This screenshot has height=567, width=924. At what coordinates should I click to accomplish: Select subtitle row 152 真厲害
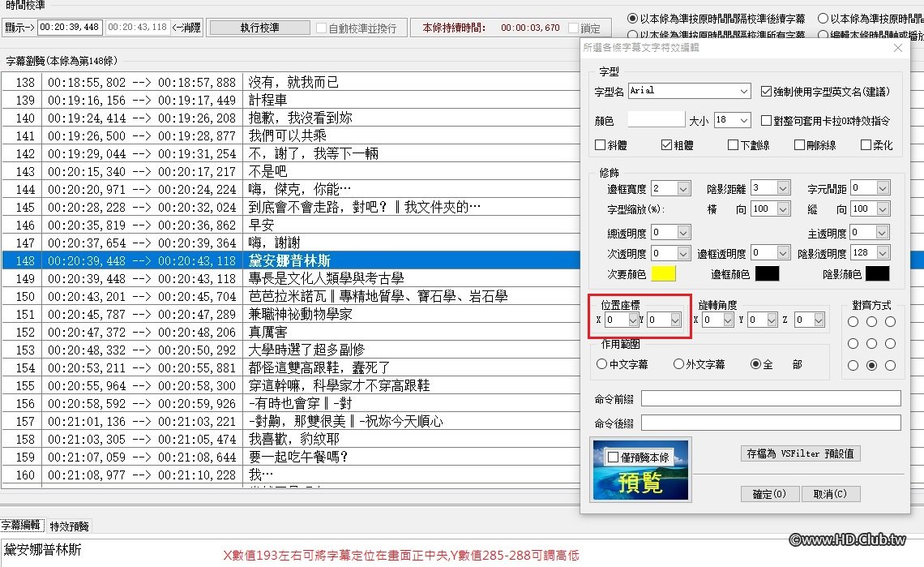pos(291,332)
